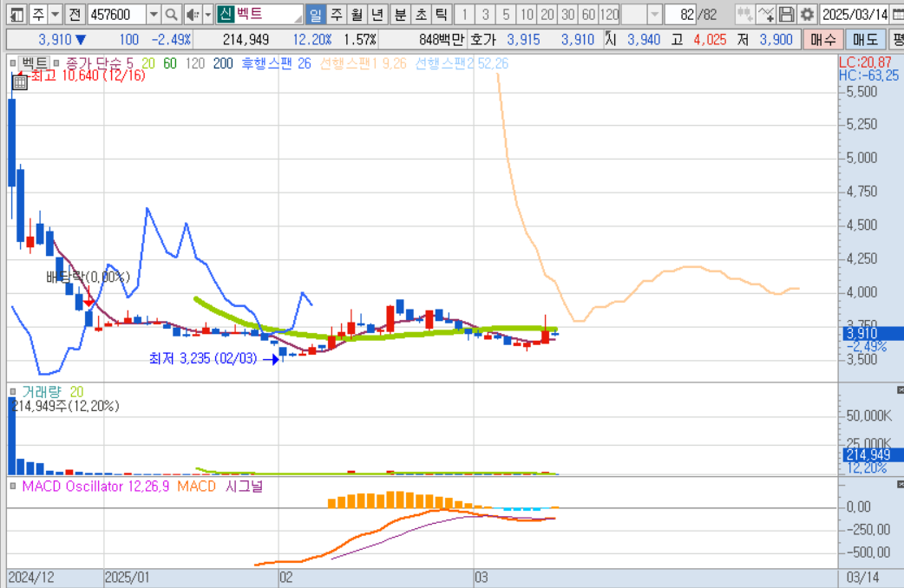Click the 최고 10,640 (12/16) label
Screen dimensions: 904x588
(x=88, y=75)
